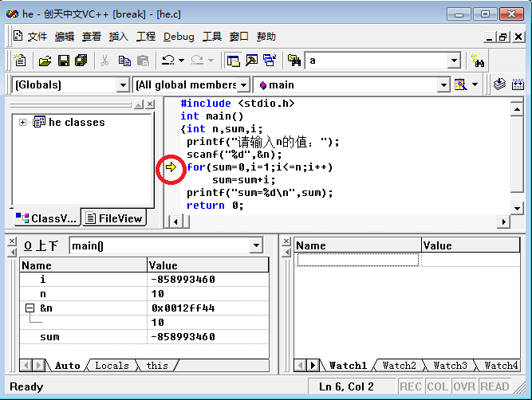The image size is (532, 400).
Task: Click the code editor scroll down arrow
Action: pos(517,208)
